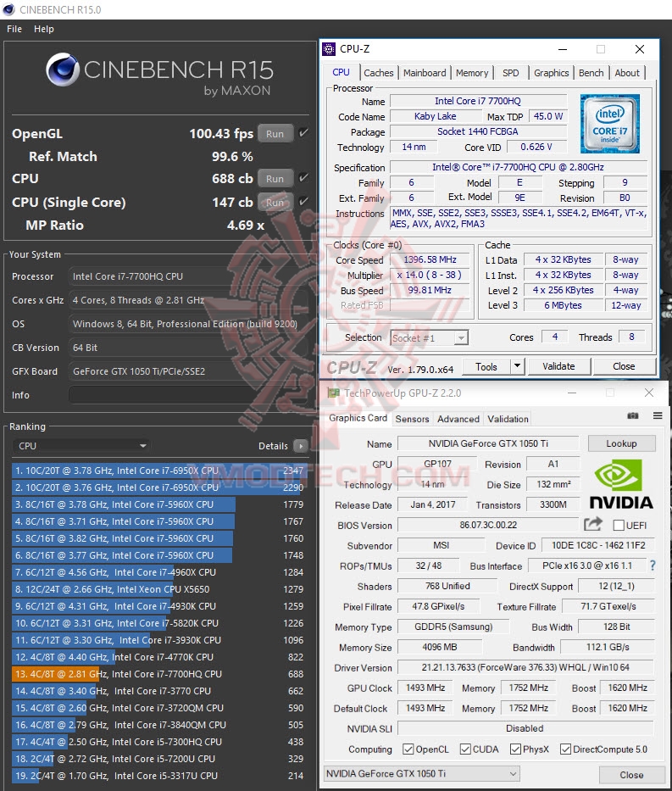
Task: Click the Cinebench app icon in title bar
Action: 8,9
